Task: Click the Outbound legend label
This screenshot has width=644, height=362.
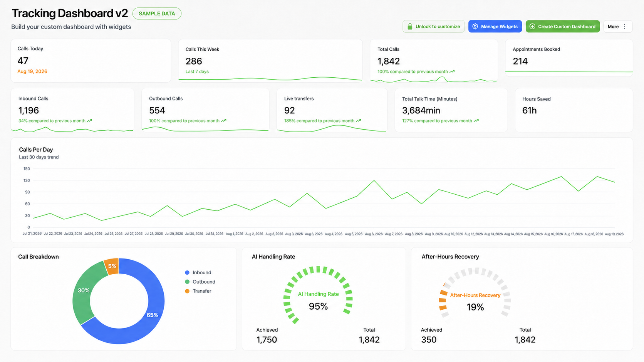Action: (x=204, y=282)
